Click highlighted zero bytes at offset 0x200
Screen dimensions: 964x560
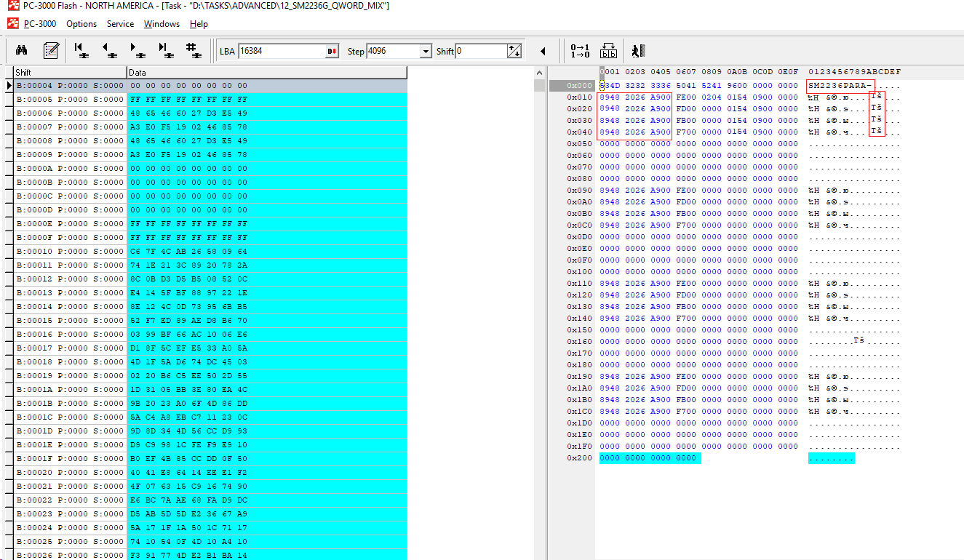[x=649, y=458]
